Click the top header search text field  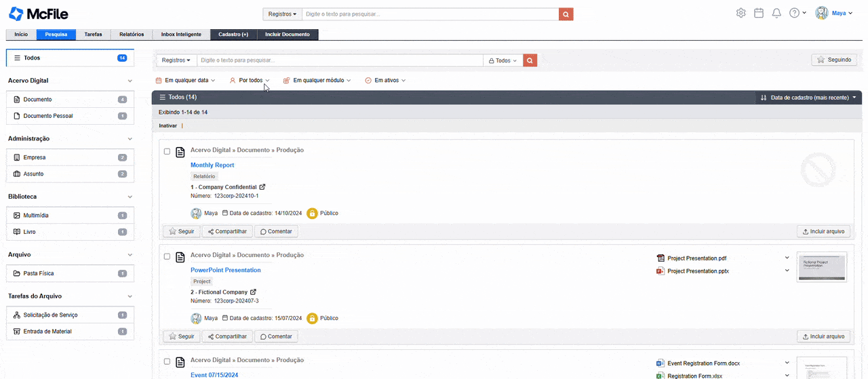[430, 14]
